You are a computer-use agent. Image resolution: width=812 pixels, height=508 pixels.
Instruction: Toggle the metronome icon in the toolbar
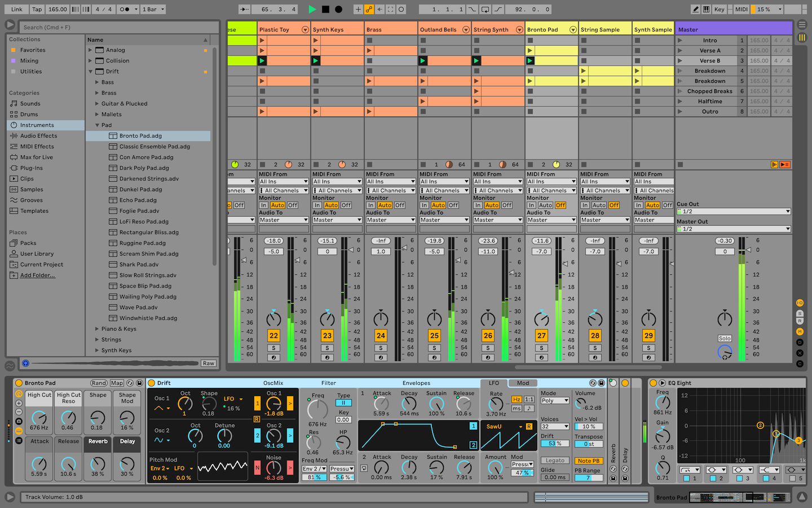(125, 9)
